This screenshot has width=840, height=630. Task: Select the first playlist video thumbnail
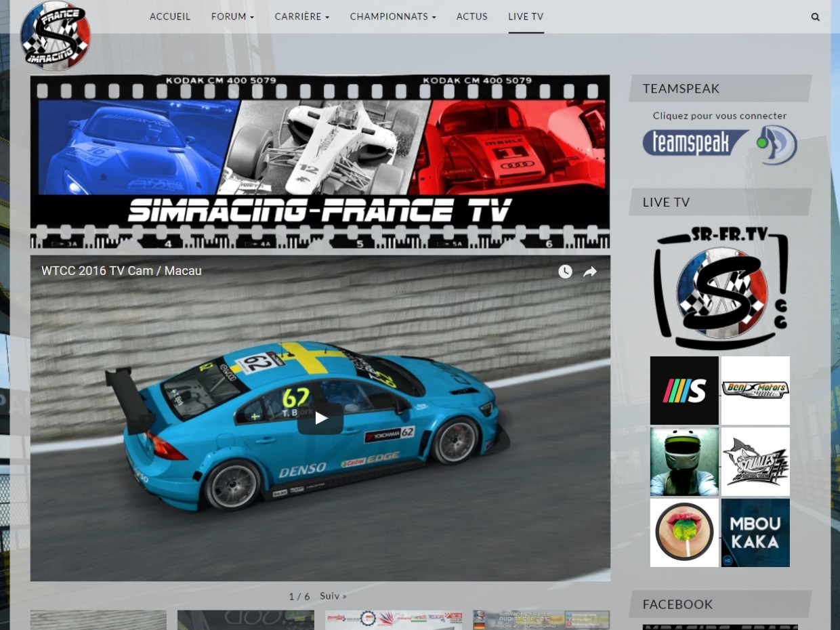[98, 620]
